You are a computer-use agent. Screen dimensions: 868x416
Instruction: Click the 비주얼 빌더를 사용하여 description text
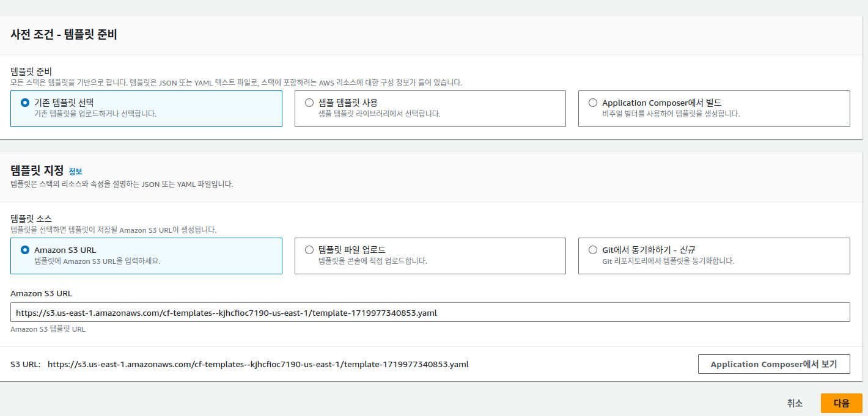tap(671, 114)
